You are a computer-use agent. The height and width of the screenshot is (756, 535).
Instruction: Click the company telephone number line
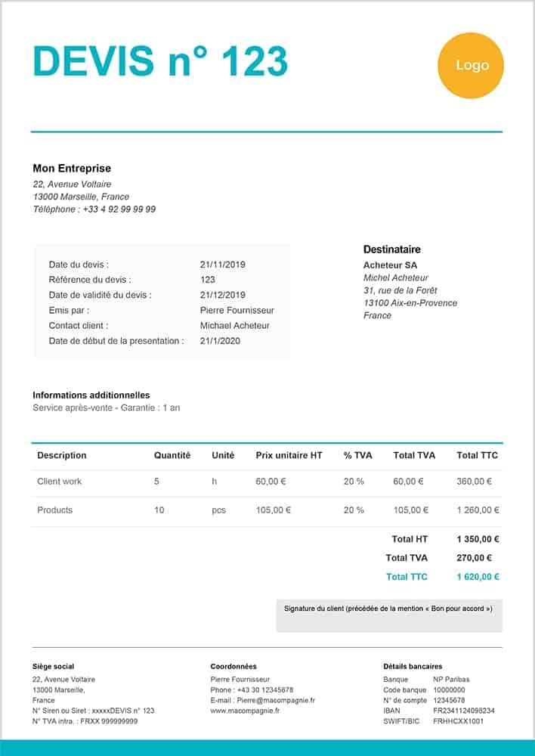(x=94, y=209)
